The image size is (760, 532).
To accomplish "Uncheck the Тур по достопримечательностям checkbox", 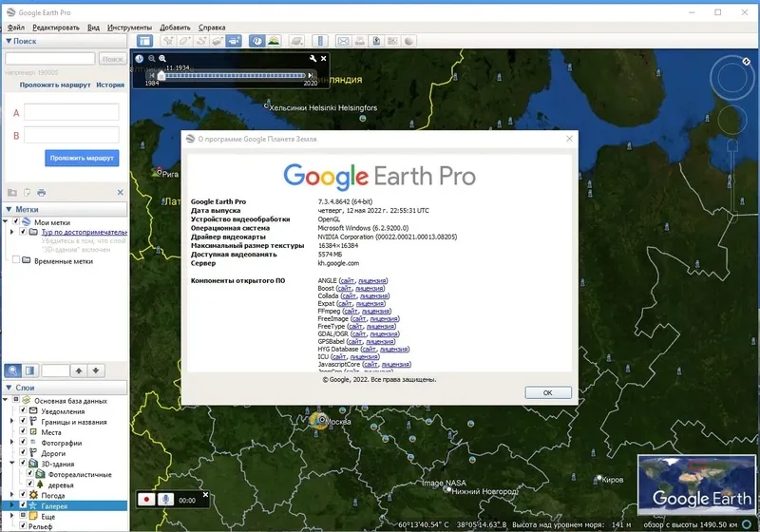I will (23, 232).
